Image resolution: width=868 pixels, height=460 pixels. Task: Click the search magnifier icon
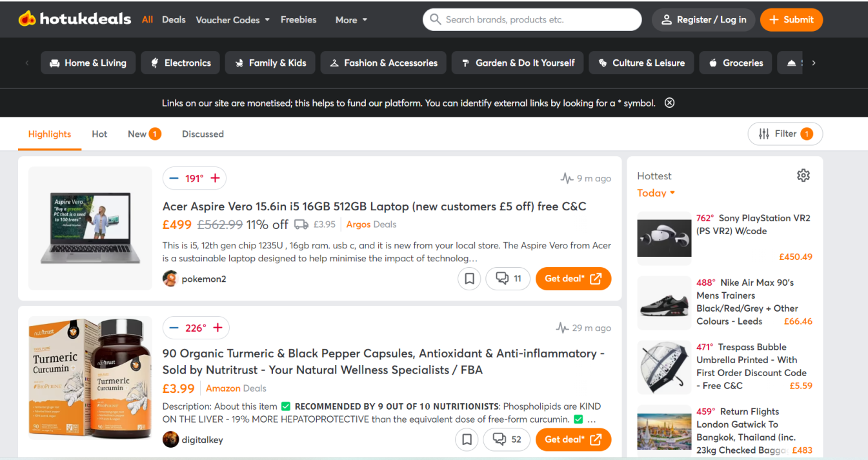point(436,19)
